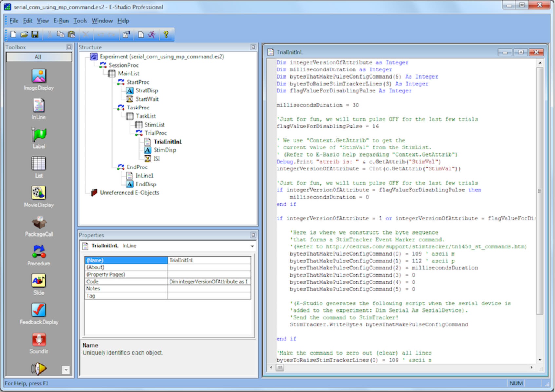Click the InLine object icon in Toolbox
The image size is (555, 392).
point(39,106)
